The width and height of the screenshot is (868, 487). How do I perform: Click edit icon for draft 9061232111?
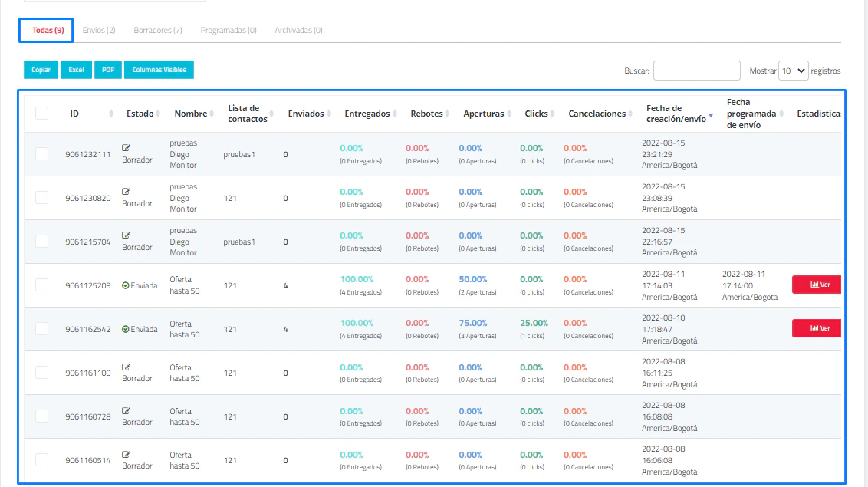pos(127,148)
